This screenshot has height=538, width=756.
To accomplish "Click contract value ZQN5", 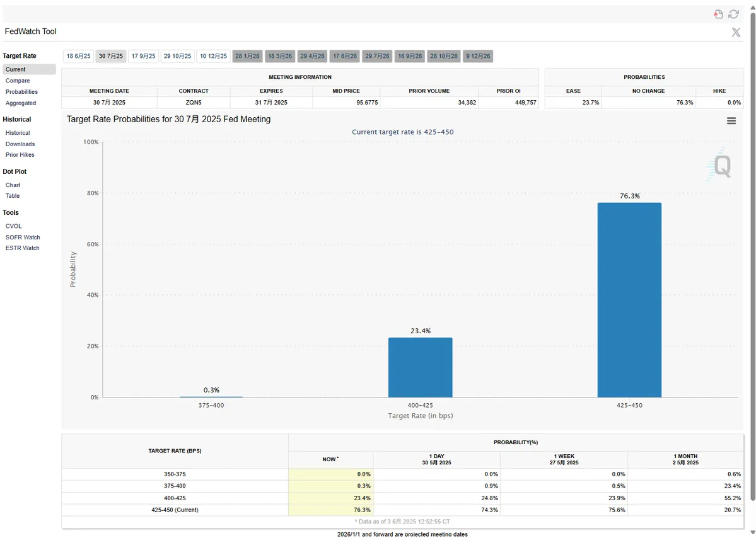I will click(194, 103).
